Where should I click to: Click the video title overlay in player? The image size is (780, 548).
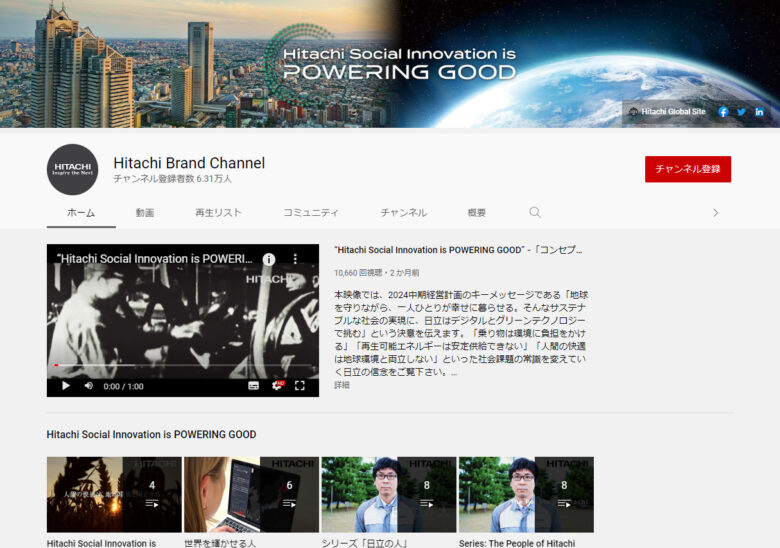coord(155,259)
